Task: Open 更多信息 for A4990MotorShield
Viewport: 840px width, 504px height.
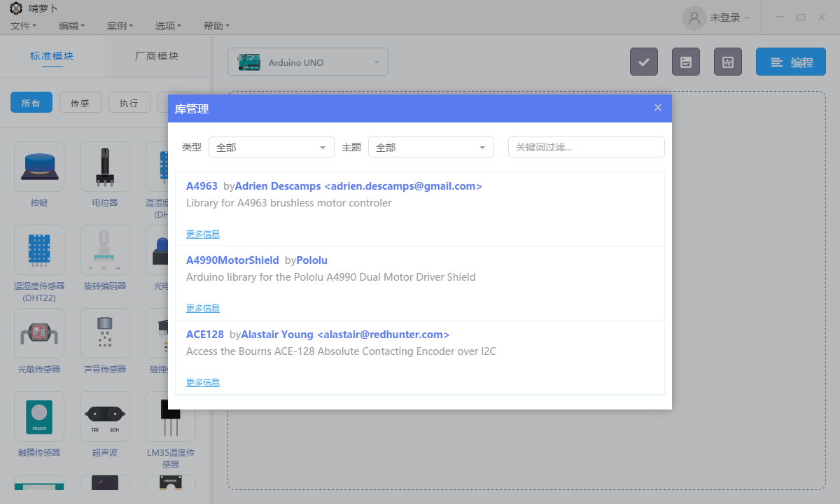Action: [203, 308]
